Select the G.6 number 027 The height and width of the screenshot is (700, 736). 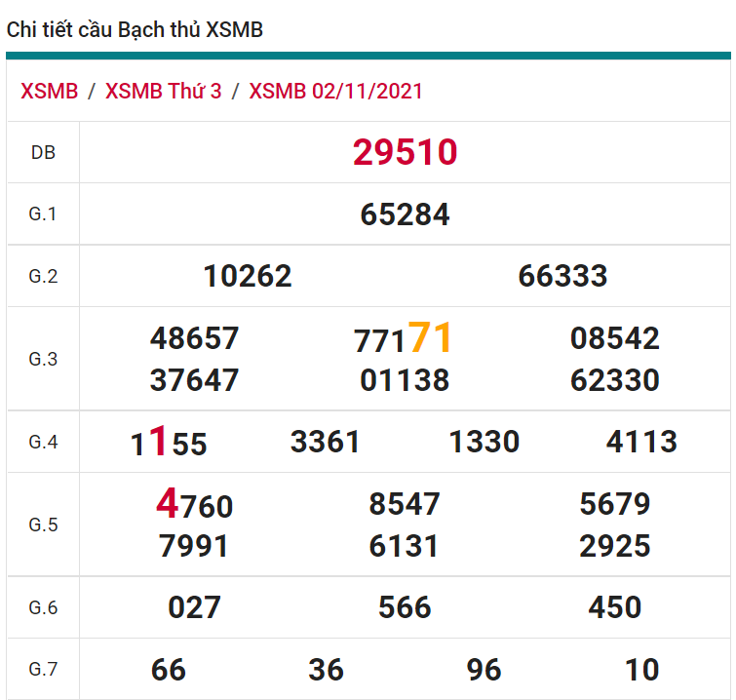pyautogui.click(x=194, y=607)
